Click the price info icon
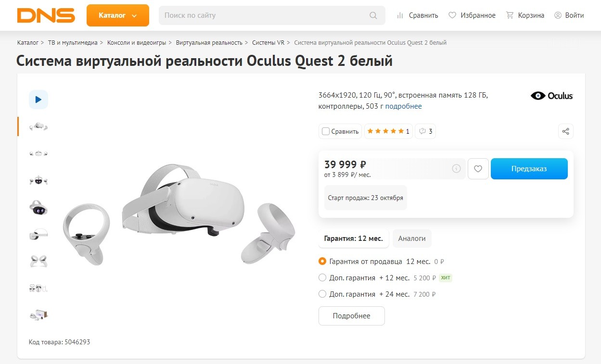 (x=456, y=169)
